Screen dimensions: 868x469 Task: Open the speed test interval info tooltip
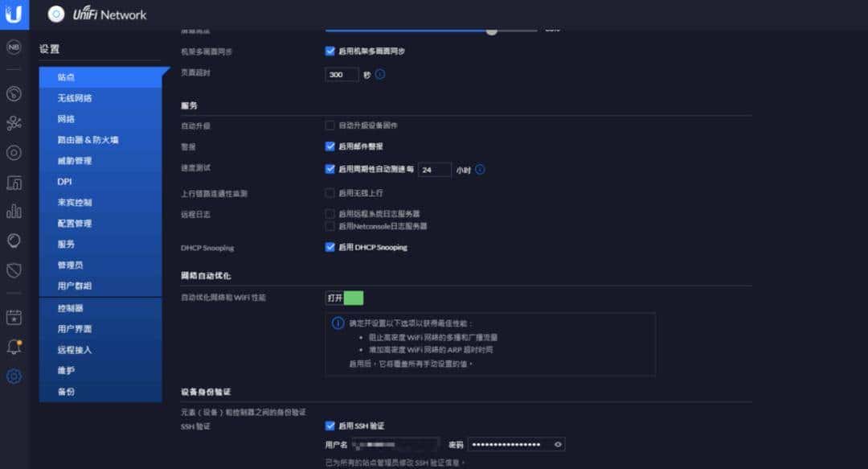480,169
